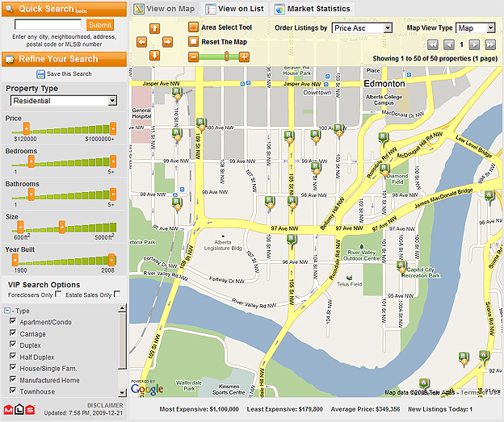This screenshot has height=422, width=504.
Task: Uncheck the Apartment/Condo type
Action: 13,321
